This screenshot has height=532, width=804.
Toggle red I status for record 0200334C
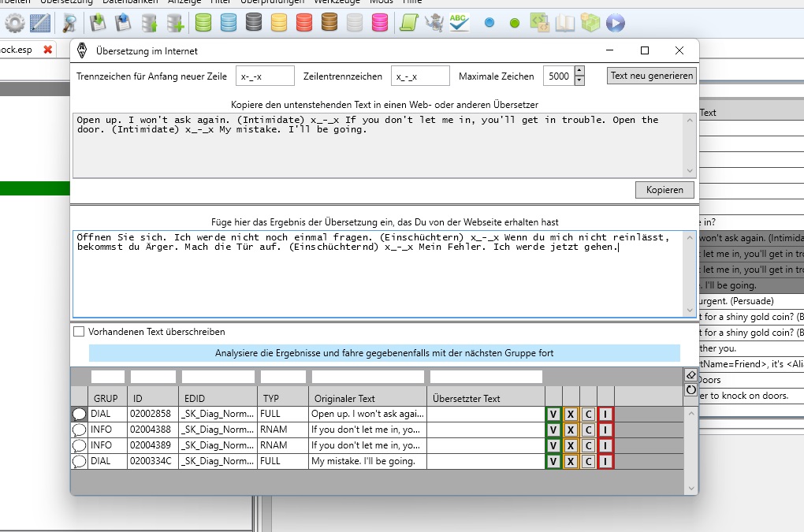605,461
